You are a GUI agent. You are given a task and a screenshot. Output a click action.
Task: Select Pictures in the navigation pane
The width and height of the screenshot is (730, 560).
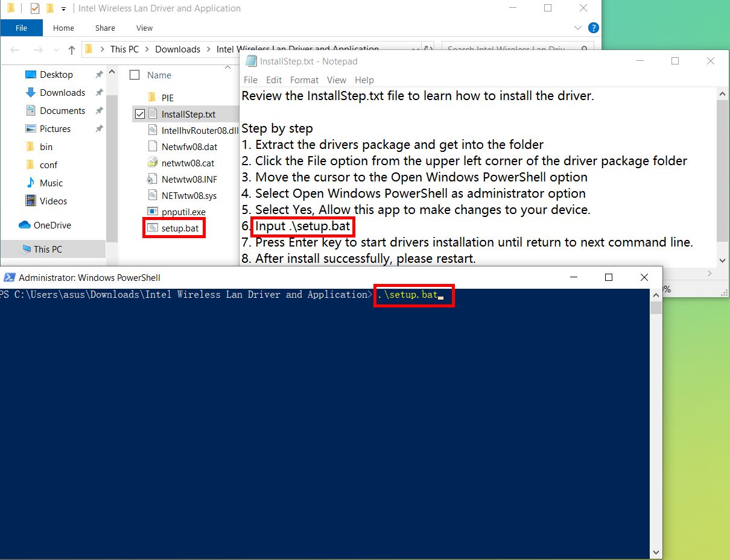point(55,129)
